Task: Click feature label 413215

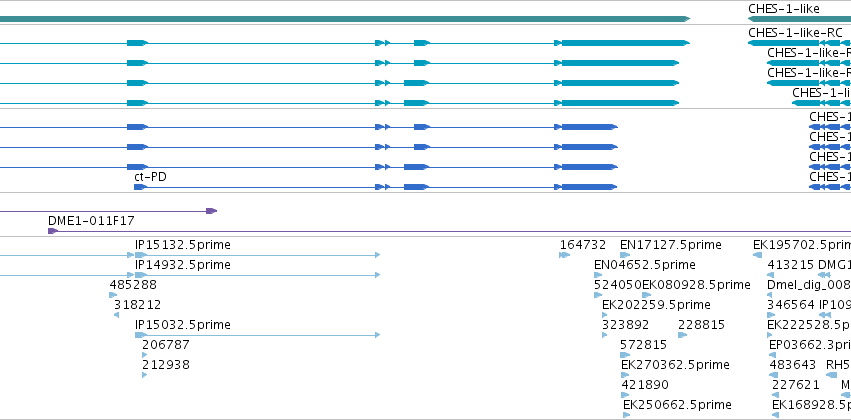Action: pos(791,264)
